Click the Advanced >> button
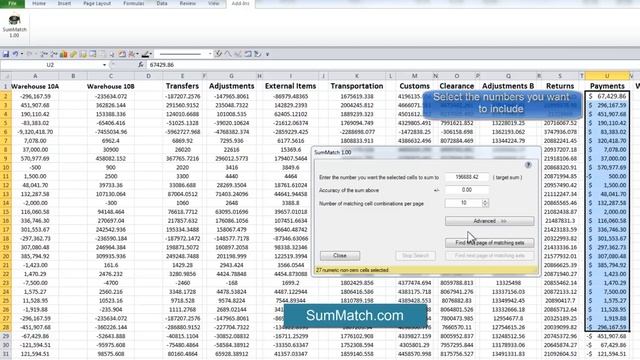The height and width of the screenshot is (360, 640). [x=489, y=221]
